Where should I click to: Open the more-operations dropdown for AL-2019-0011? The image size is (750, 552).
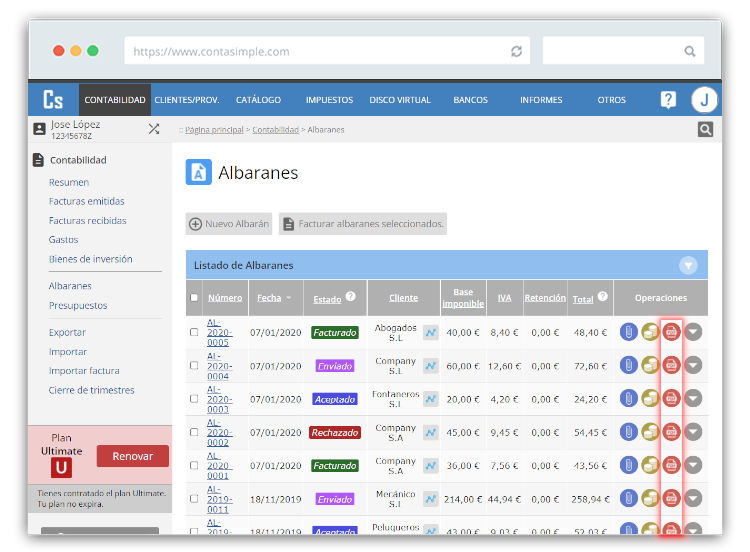693,498
